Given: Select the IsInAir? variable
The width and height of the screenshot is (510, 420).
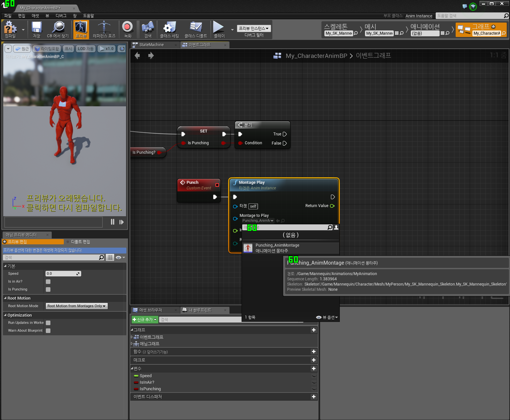Looking at the screenshot, I should (x=147, y=382).
